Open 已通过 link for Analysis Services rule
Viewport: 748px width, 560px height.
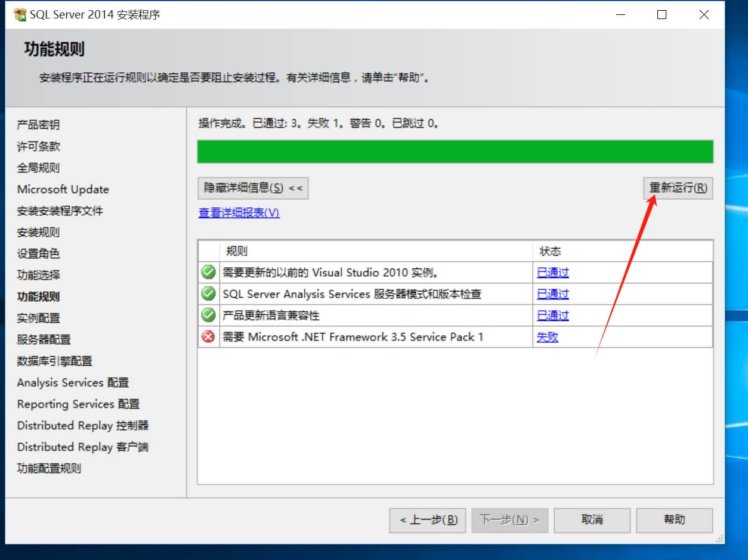[552, 294]
